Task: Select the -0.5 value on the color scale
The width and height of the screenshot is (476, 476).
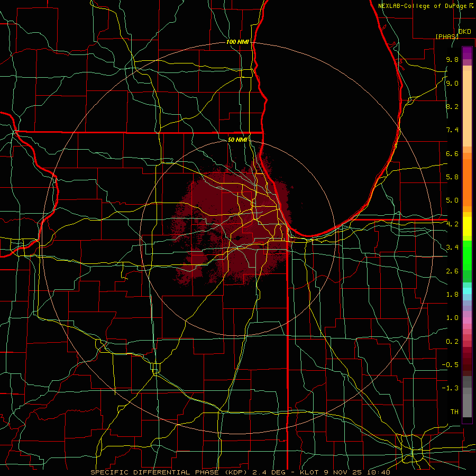Action: [450, 365]
